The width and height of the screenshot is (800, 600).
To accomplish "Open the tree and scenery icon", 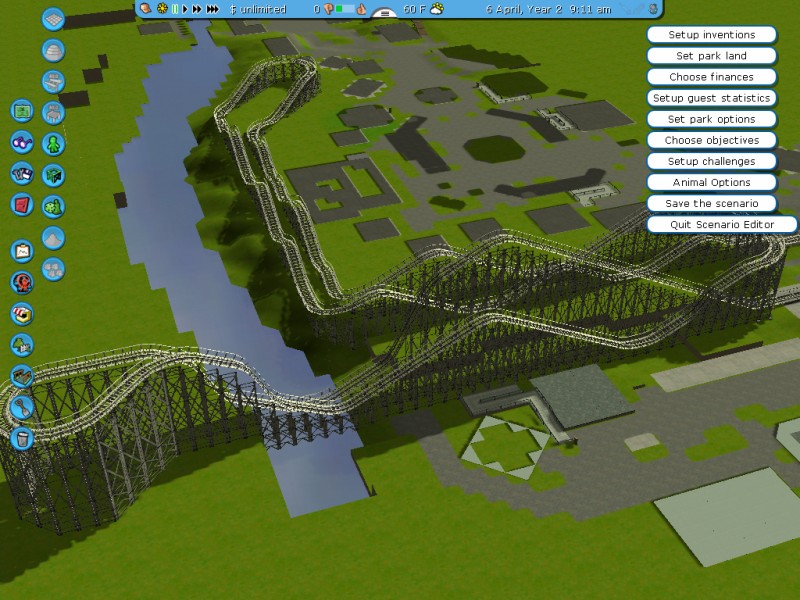I will 22,345.
